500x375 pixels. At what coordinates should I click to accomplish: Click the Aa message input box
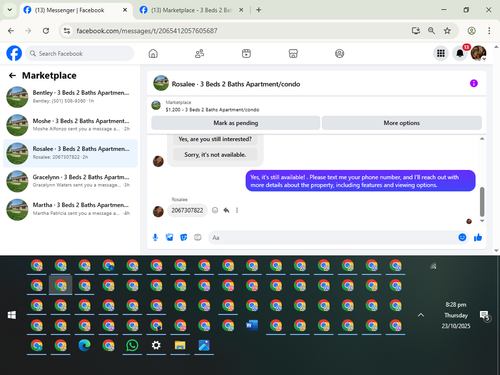(x=333, y=237)
